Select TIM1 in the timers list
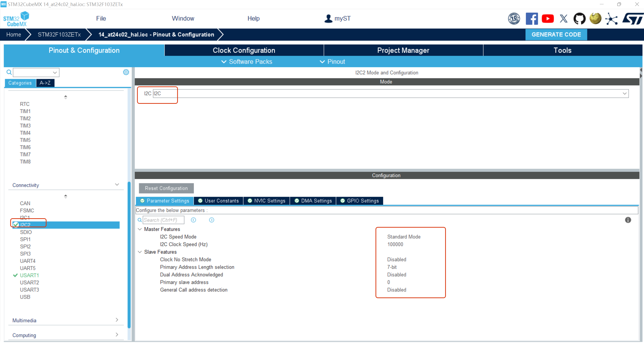This screenshot has width=644, height=344. pos(25,111)
